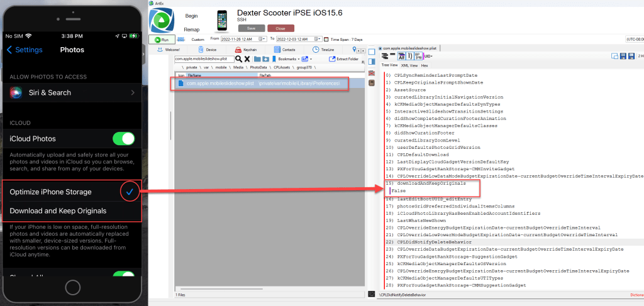Click the green Run button
Screen dimensions: 644x306
162,39
